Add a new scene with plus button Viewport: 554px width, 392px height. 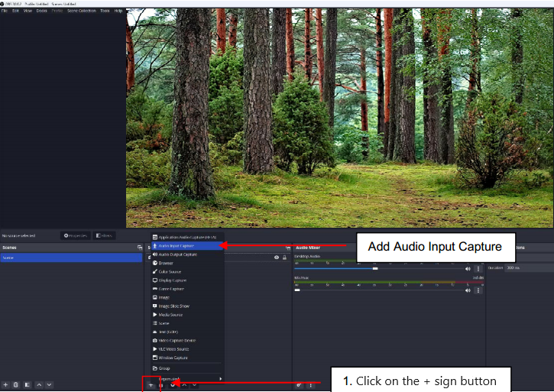[5, 384]
